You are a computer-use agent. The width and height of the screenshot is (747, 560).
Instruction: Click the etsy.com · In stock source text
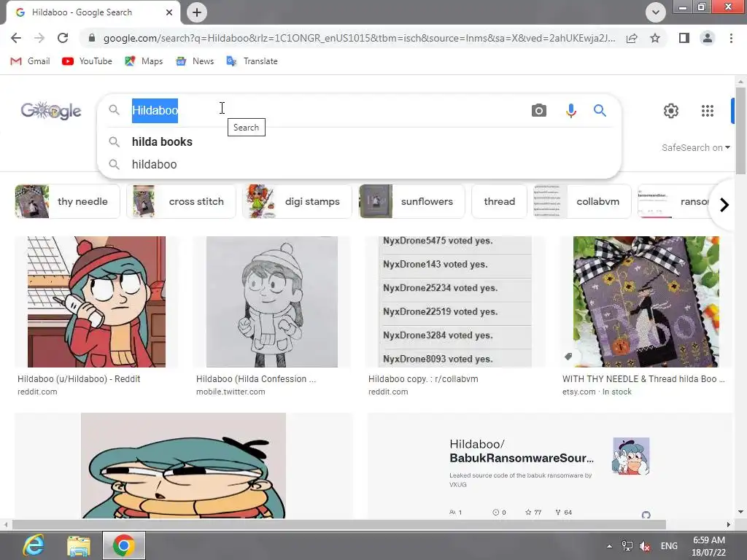point(597,392)
